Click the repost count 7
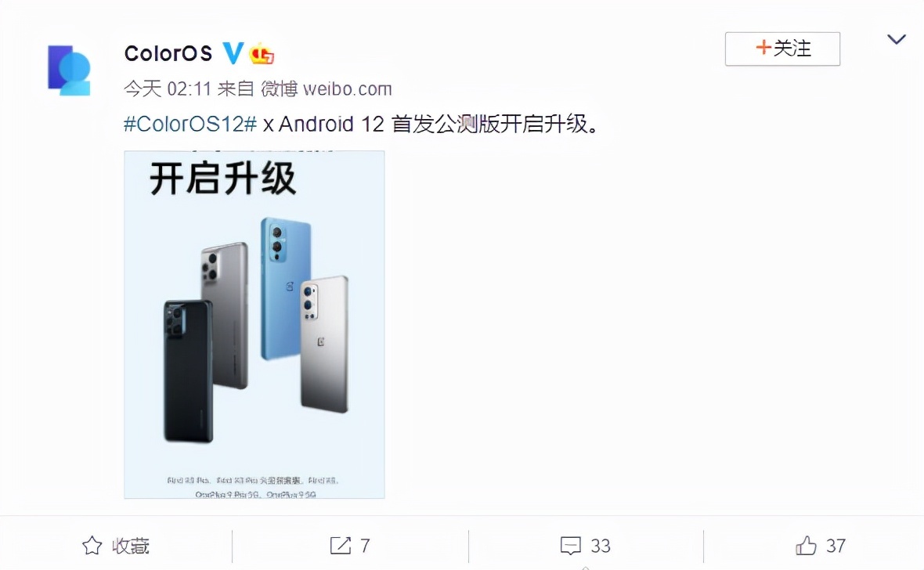This screenshot has height=570, width=924. click(366, 546)
